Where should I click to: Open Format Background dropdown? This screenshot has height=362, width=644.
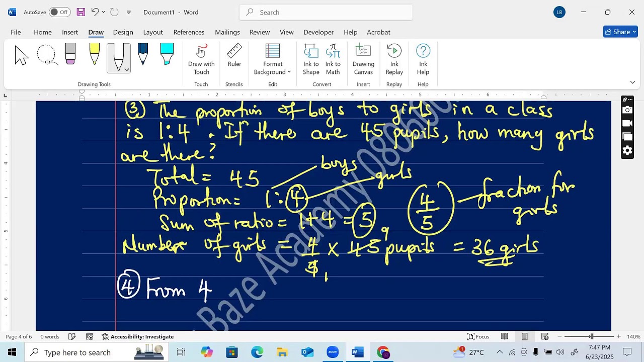pos(273,60)
